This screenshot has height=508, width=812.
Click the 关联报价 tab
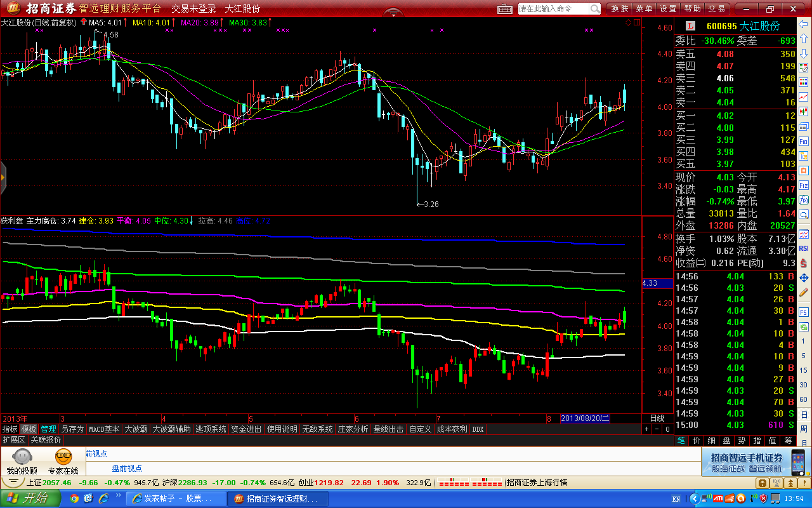pyautogui.click(x=46, y=439)
